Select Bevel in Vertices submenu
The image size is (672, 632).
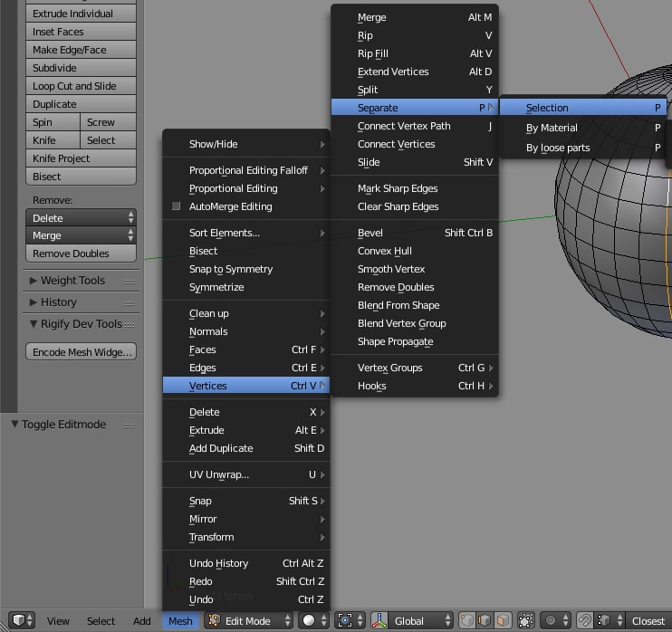(x=415, y=233)
